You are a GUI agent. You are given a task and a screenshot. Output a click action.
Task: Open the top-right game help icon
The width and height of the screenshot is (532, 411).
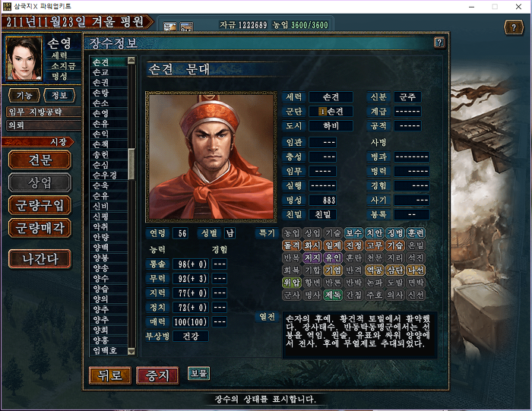click(x=514, y=27)
